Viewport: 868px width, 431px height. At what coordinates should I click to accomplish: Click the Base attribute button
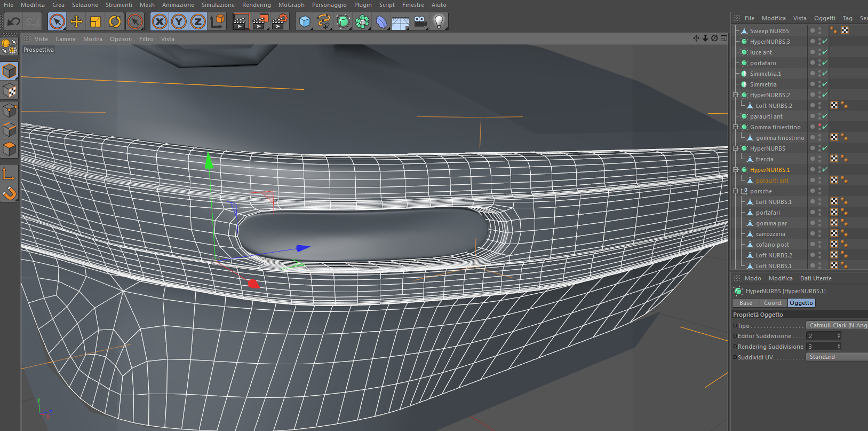tap(746, 303)
